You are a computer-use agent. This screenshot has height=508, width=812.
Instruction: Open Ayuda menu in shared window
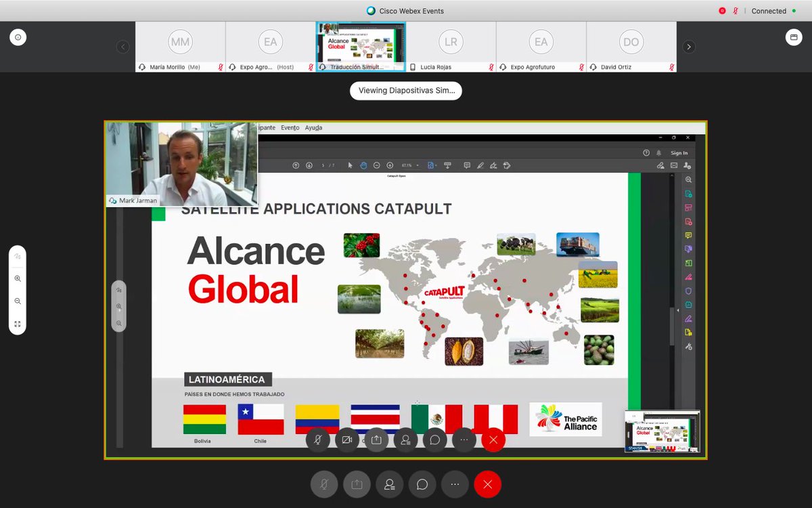point(313,127)
